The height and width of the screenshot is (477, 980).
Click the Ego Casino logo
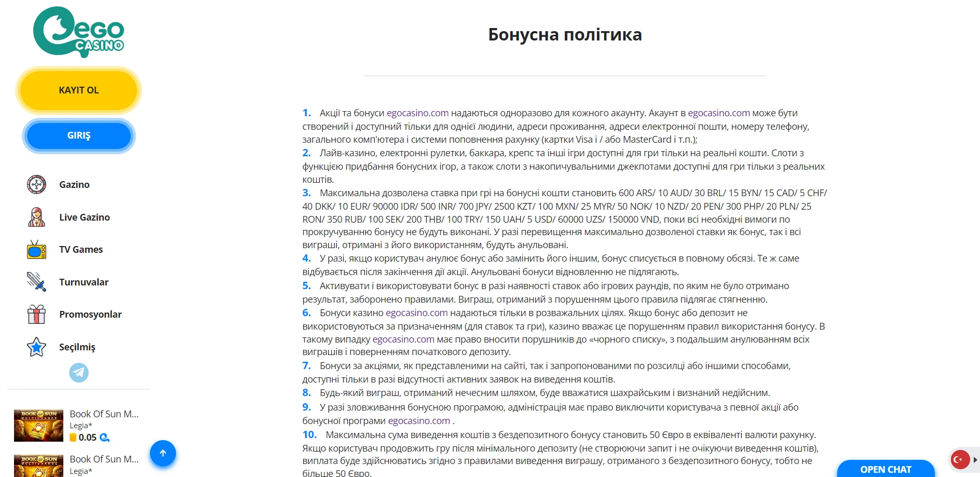click(x=78, y=32)
